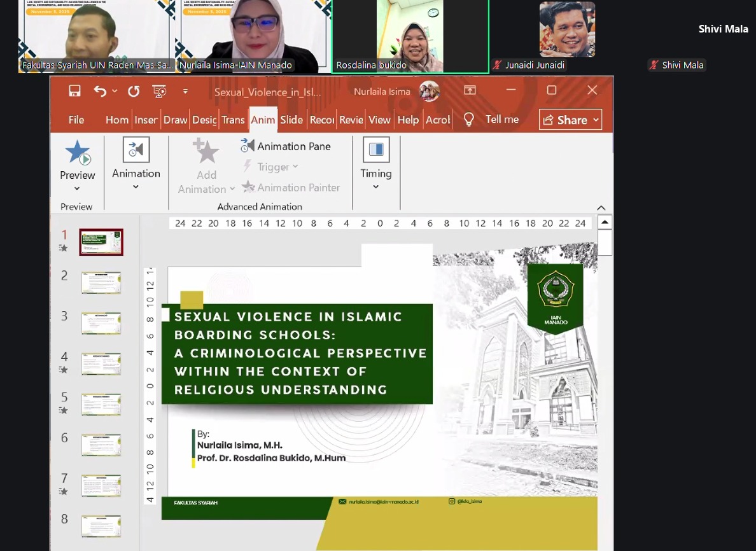Image resolution: width=756 pixels, height=551 pixels.
Task: Open Customize Quick Access Toolbar dropdown
Action: point(185,91)
